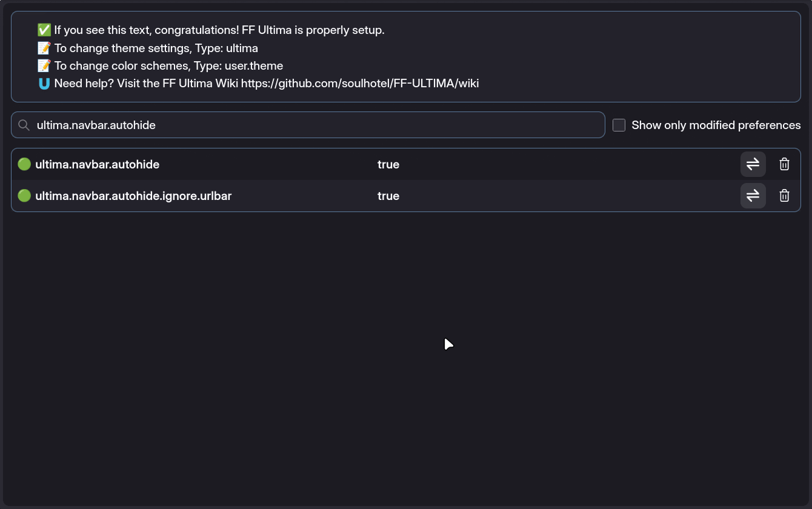
Task: Click the blue U logo icon
Action: coord(44,84)
